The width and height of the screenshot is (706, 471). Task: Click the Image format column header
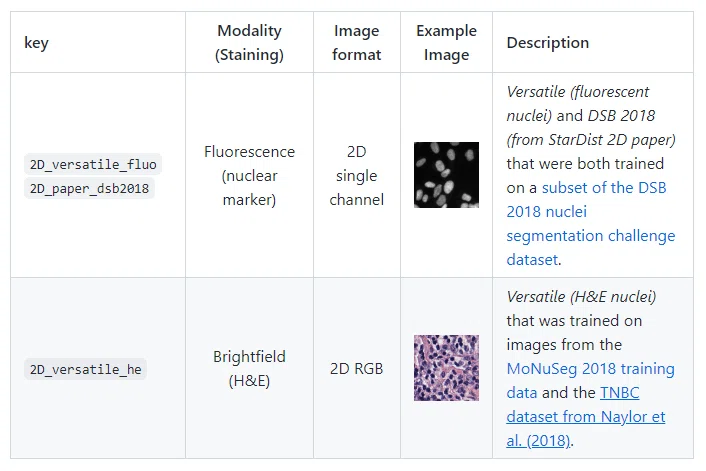[357, 42]
